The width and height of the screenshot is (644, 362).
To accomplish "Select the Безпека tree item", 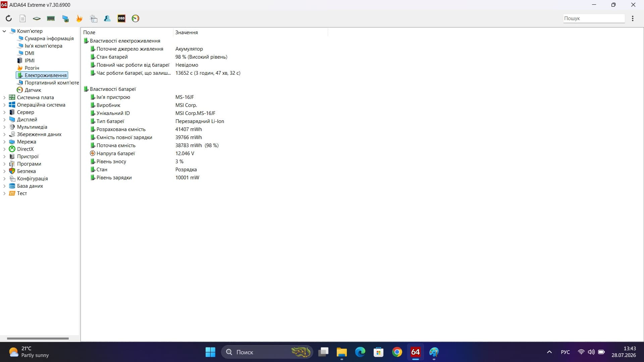I will coord(26,171).
